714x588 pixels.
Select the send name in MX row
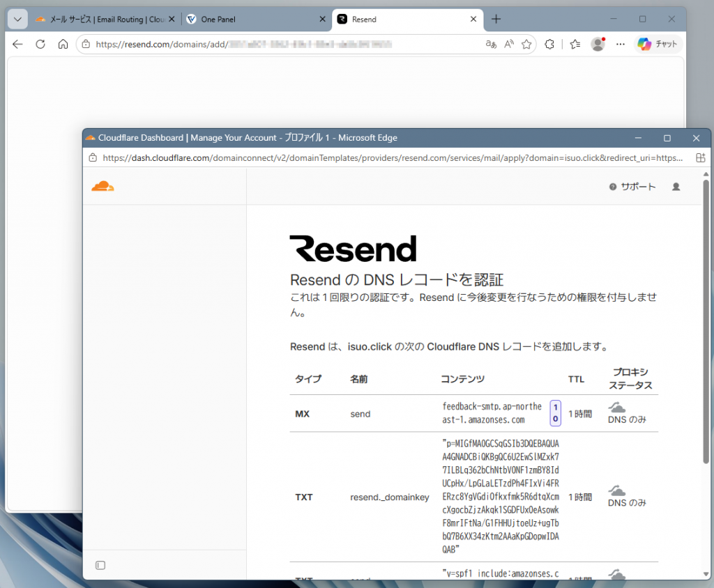coord(360,414)
